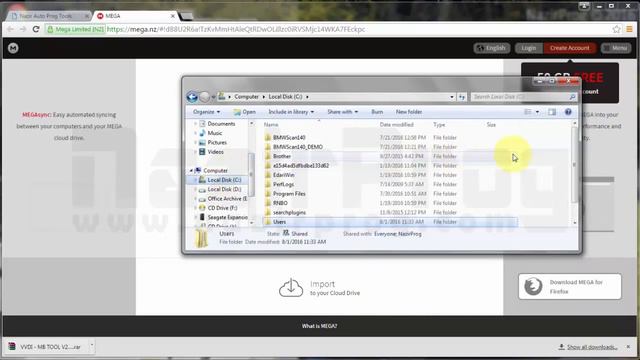This screenshot has height=360, width=640.
Task: Click the Explorer back navigation arrow
Action: (192, 97)
